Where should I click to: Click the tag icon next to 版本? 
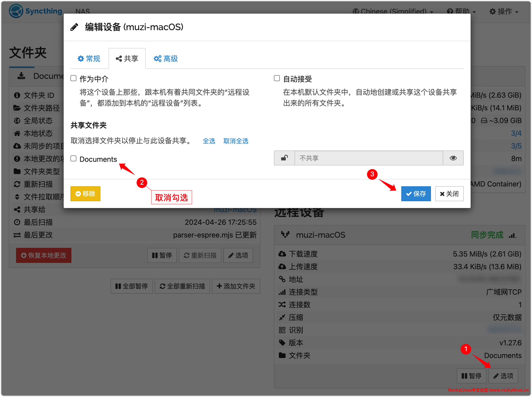282,343
